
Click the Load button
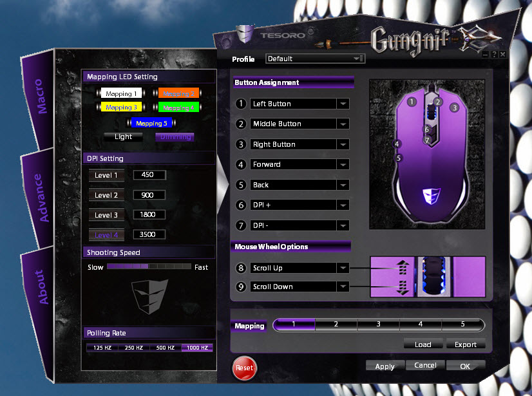(x=423, y=344)
